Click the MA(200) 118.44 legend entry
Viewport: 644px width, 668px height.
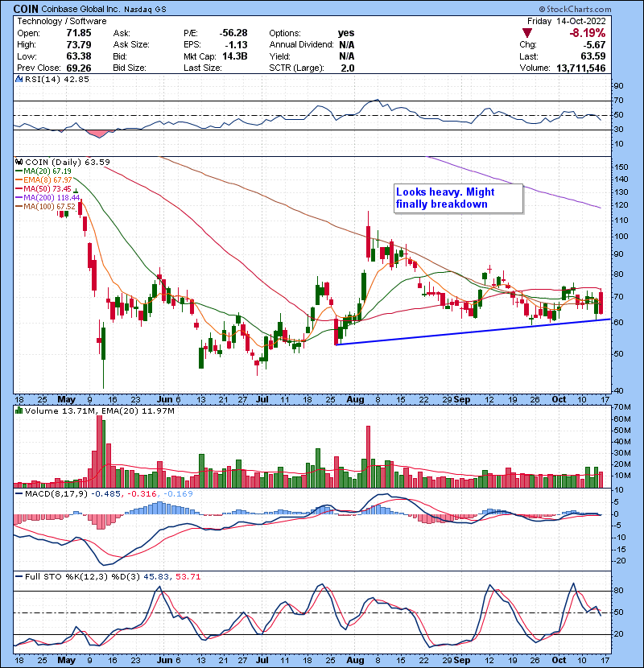52,198
